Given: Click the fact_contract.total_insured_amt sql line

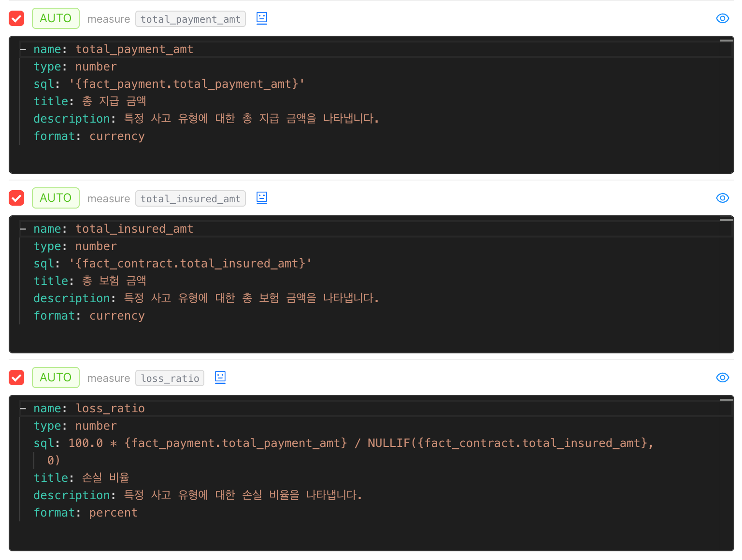Looking at the screenshot, I should pos(172,264).
